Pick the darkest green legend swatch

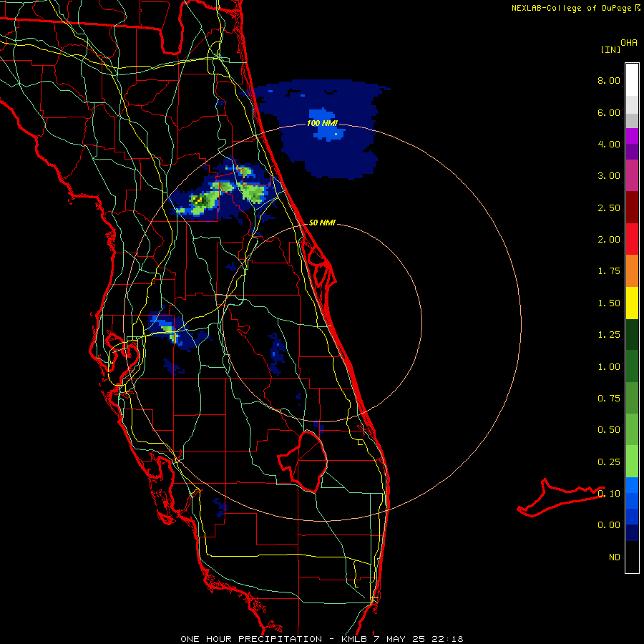(x=632, y=335)
